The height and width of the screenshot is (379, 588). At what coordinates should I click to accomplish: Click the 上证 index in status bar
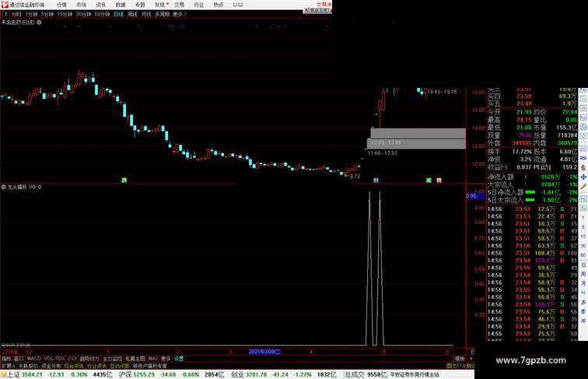click(12, 374)
